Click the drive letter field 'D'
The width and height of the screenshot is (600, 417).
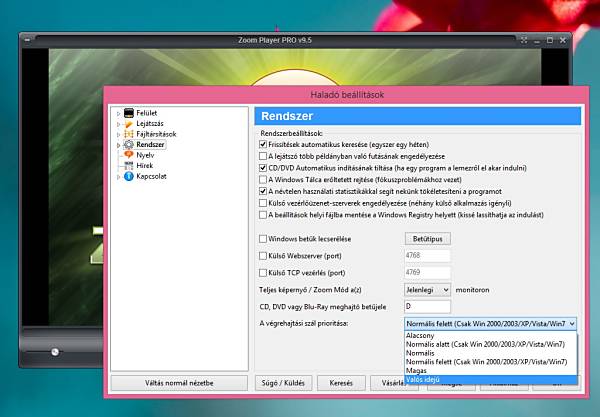tap(427, 307)
